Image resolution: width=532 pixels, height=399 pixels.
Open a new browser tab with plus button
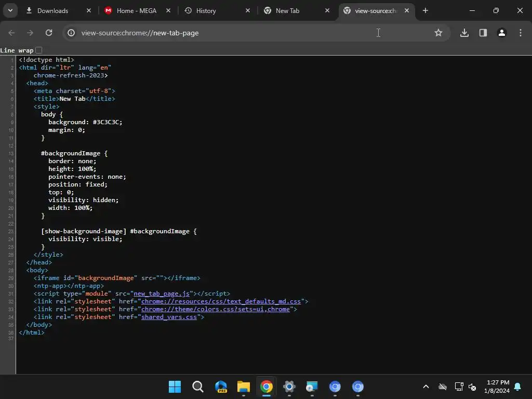tap(425, 11)
